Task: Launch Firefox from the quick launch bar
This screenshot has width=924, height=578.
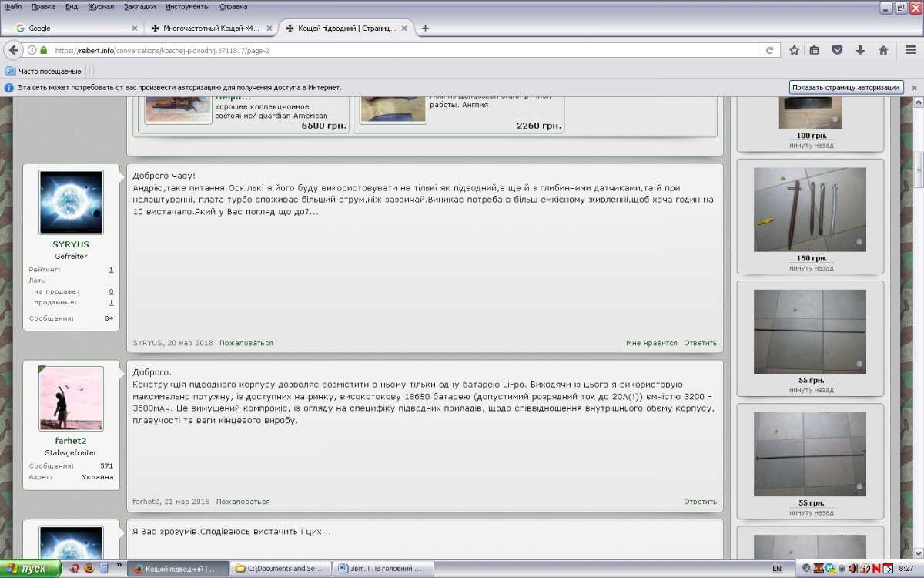Action: click(88, 569)
